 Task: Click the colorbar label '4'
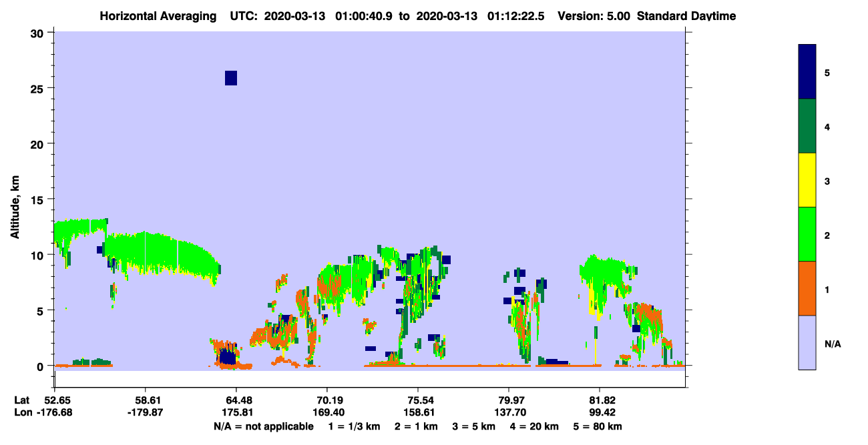click(x=827, y=126)
